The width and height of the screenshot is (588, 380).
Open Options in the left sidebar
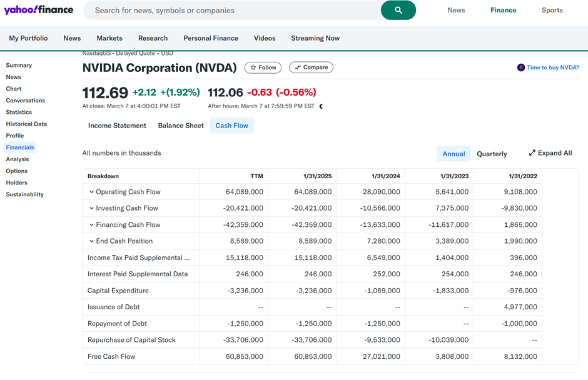click(16, 171)
